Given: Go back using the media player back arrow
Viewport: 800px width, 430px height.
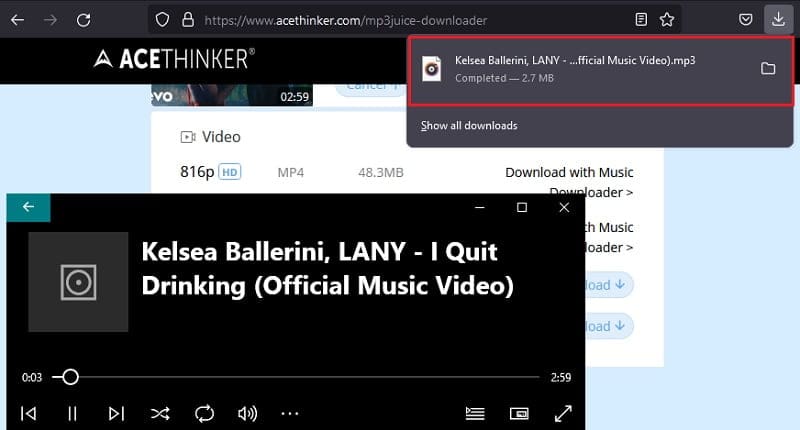Looking at the screenshot, I should pos(28,207).
